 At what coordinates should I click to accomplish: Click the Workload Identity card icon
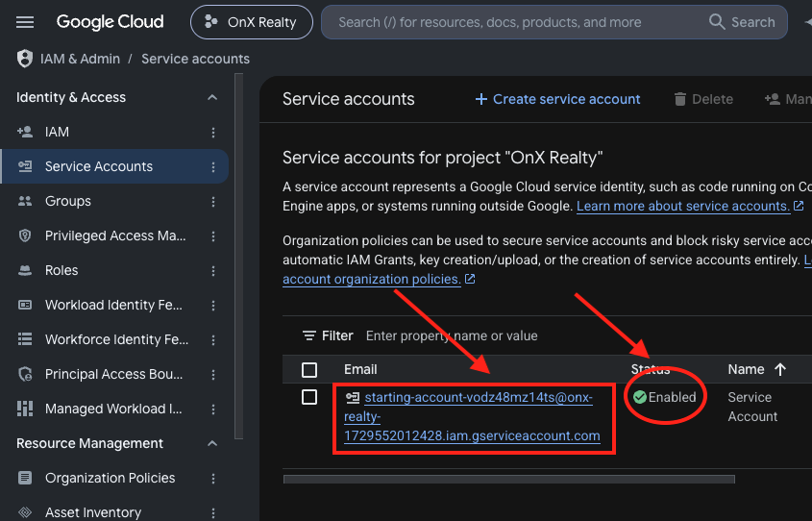pos(25,305)
